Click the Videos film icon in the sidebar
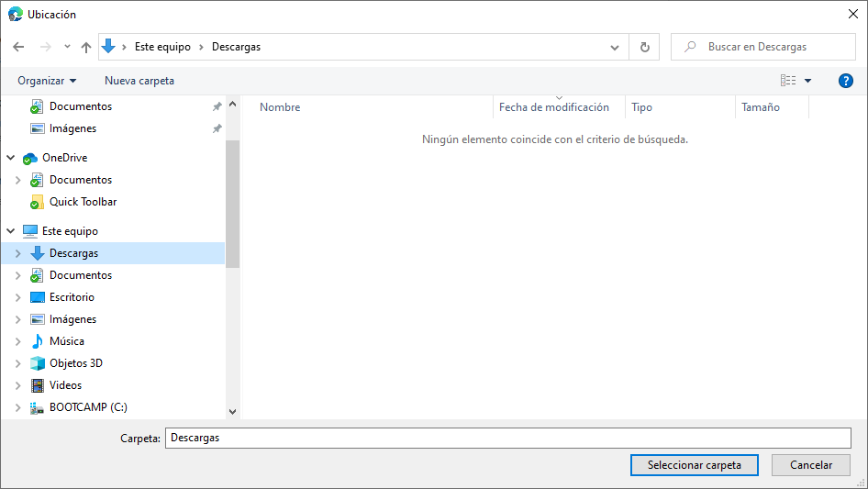Viewport: 868px width, 489px height. (38, 385)
